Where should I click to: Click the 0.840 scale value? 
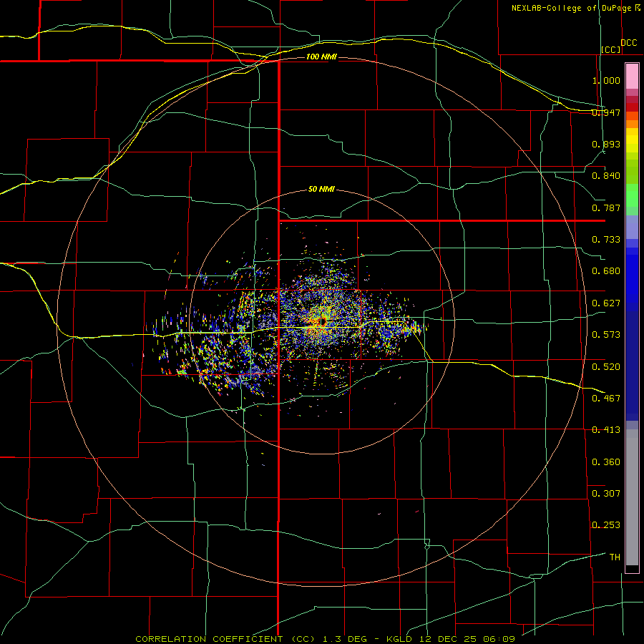click(606, 176)
